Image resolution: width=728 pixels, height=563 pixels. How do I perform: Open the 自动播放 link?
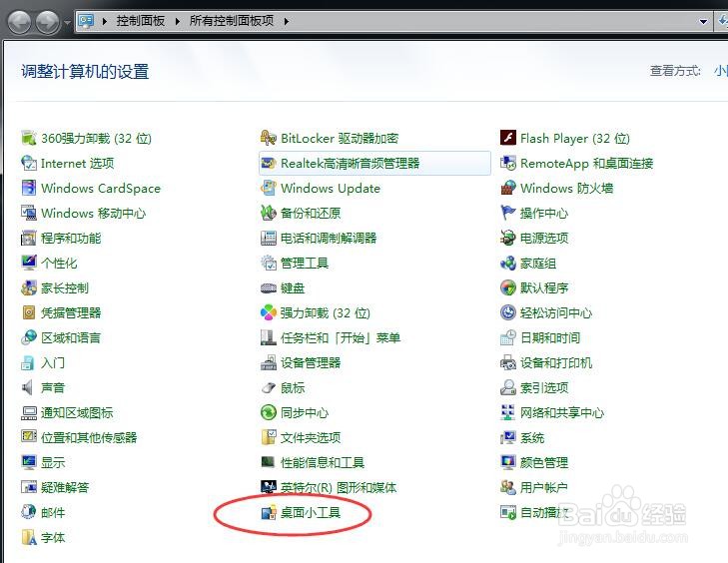(x=544, y=513)
